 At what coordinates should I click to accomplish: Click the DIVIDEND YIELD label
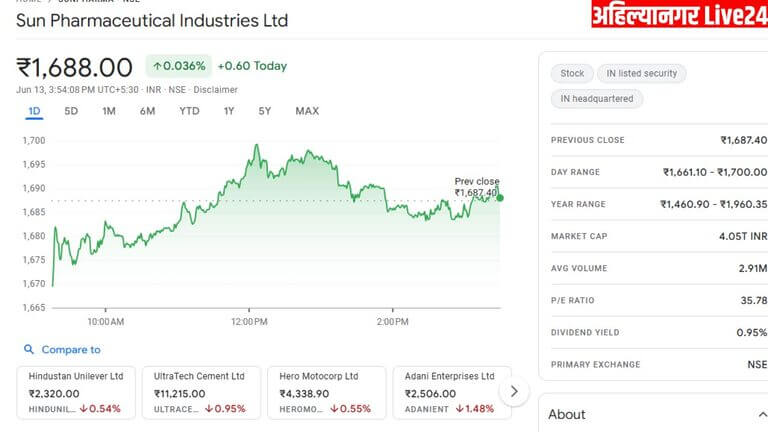[x=585, y=333]
